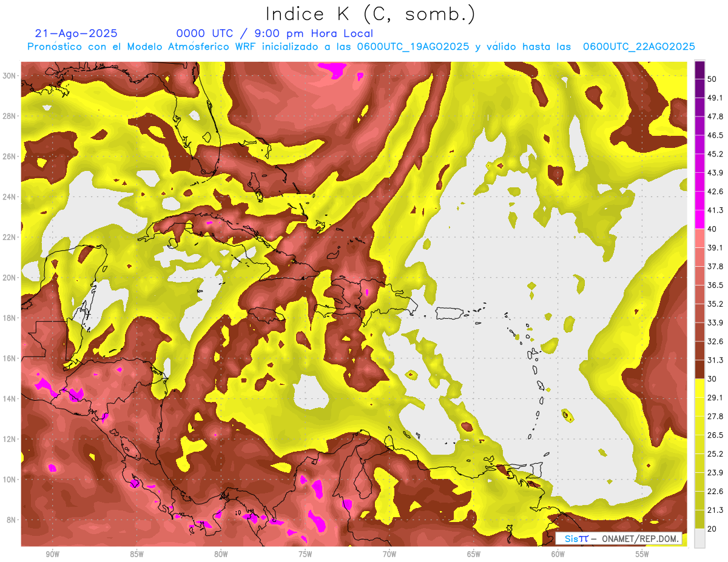Click the '39.1' colorbar label

[716, 247]
